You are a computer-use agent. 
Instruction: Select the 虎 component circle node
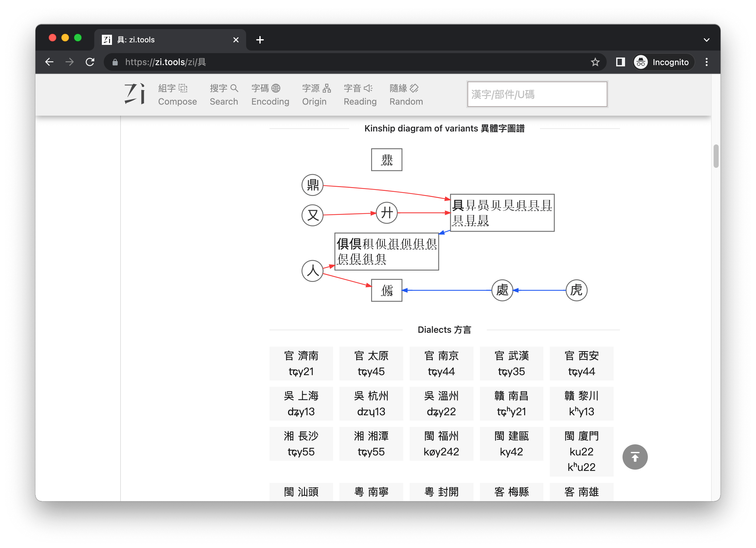coord(576,290)
